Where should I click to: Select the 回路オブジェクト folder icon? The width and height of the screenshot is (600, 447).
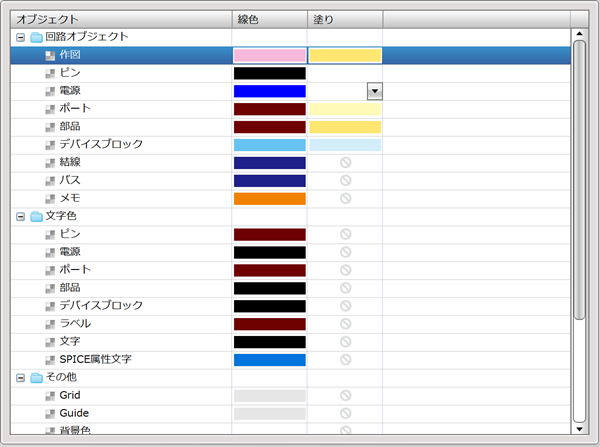(x=36, y=38)
